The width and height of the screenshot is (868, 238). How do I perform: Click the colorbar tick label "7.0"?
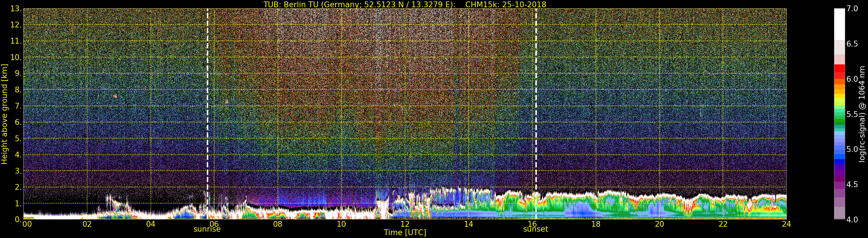tap(852, 9)
